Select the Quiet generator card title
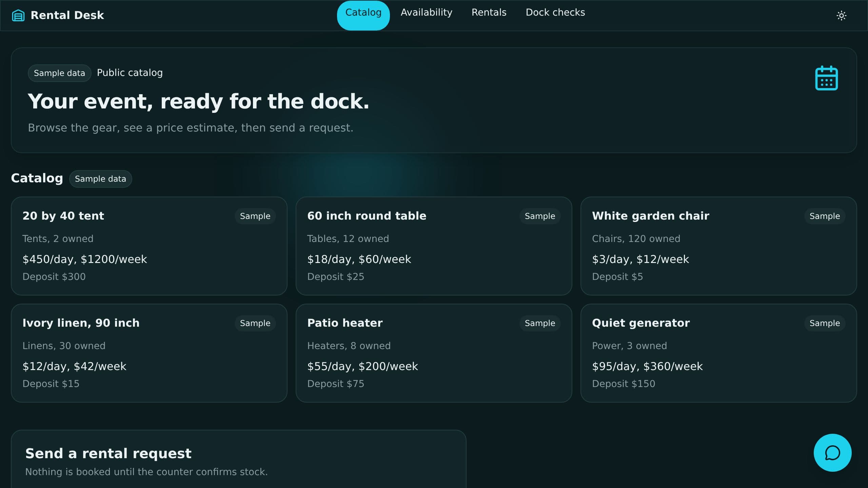 [641, 323]
